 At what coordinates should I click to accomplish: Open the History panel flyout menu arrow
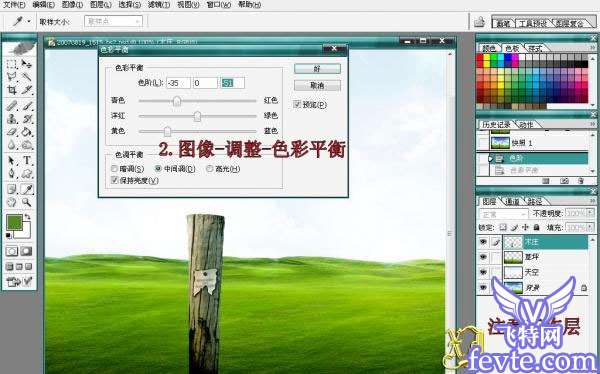click(593, 124)
